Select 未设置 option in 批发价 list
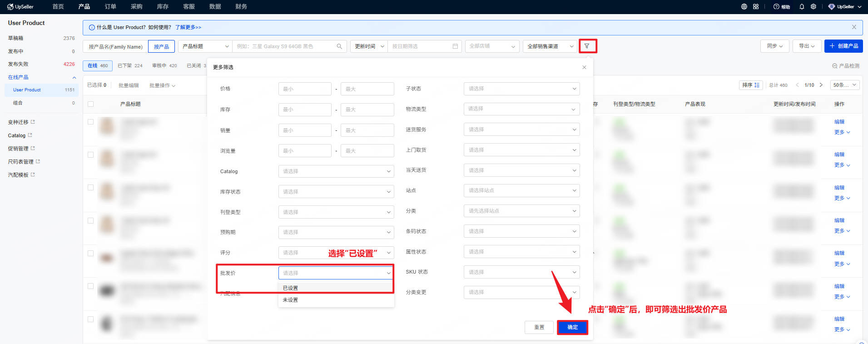 (336, 300)
